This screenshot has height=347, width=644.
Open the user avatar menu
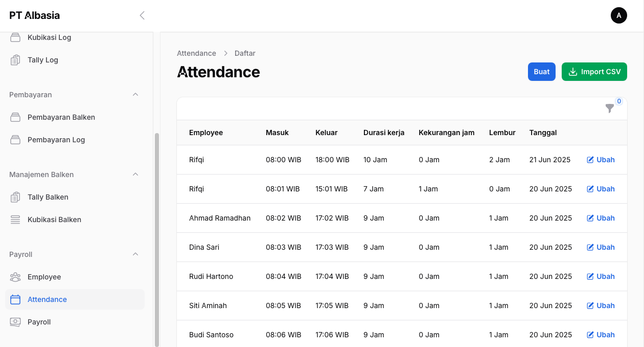618,15
